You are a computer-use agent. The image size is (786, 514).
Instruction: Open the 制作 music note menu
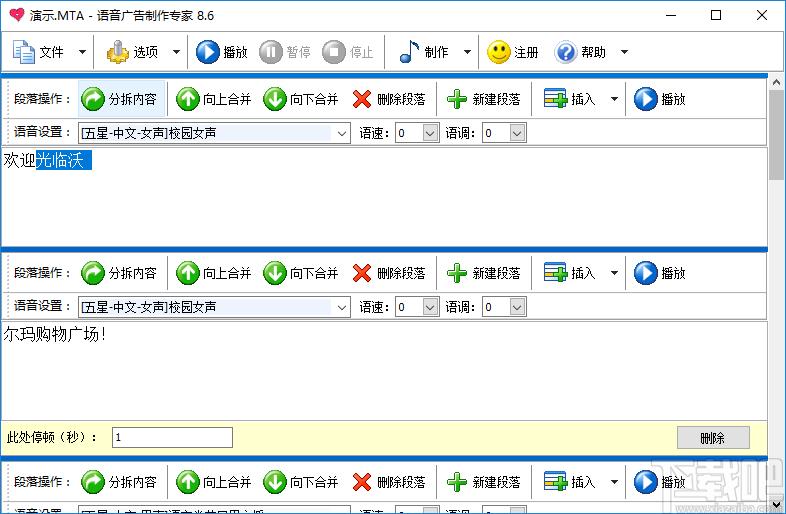click(x=424, y=52)
